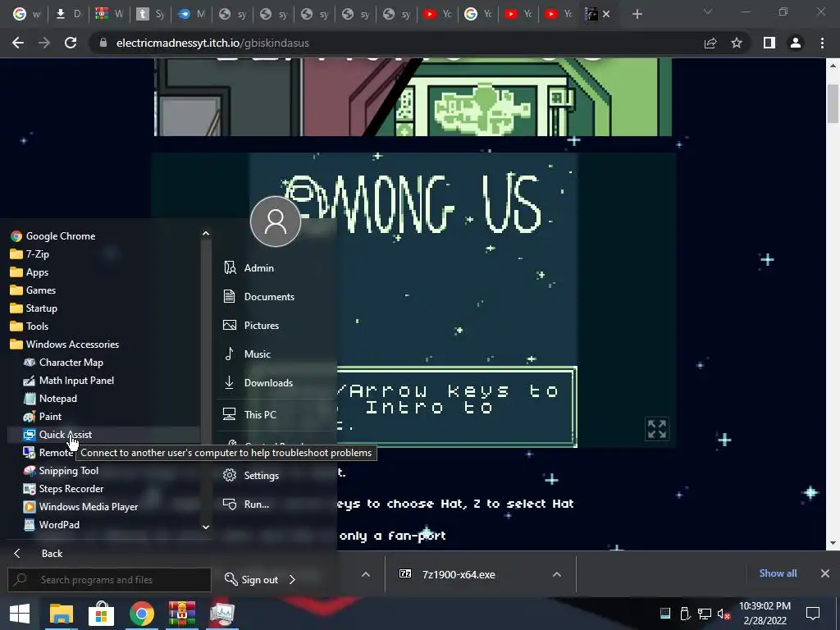Open the notification center icon
This screenshot has height=630, width=840.
coord(813,614)
